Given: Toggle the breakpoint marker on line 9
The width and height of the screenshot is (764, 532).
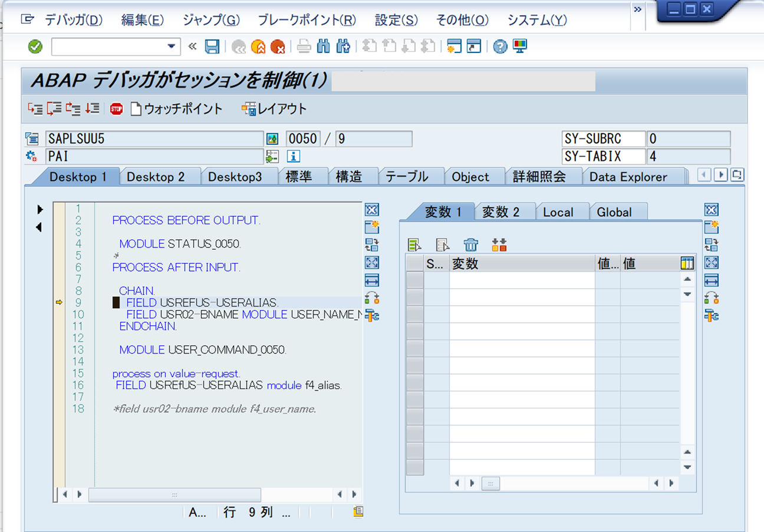Looking at the screenshot, I should pos(117,302).
